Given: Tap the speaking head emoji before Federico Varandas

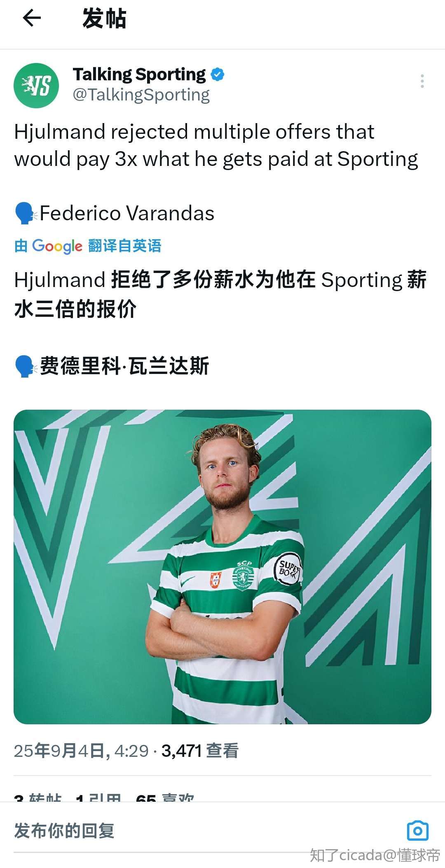Looking at the screenshot, I should (x=26, y=213).
